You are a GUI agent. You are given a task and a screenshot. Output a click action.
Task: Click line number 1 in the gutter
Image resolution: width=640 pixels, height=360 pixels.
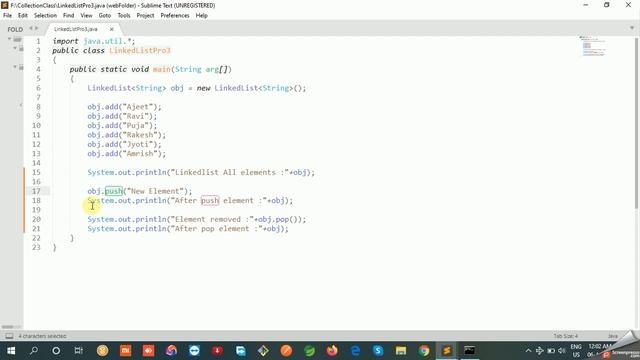point(38,41)
